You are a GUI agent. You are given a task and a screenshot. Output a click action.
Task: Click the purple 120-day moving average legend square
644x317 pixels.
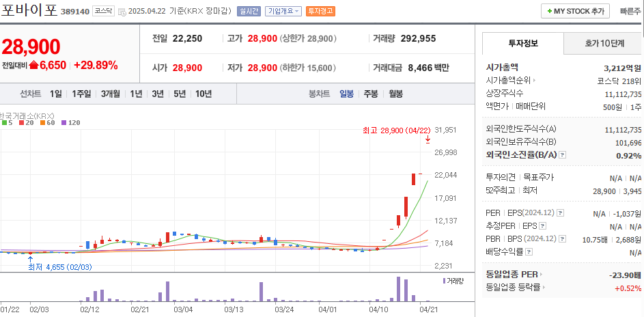(x=64, y=122)
